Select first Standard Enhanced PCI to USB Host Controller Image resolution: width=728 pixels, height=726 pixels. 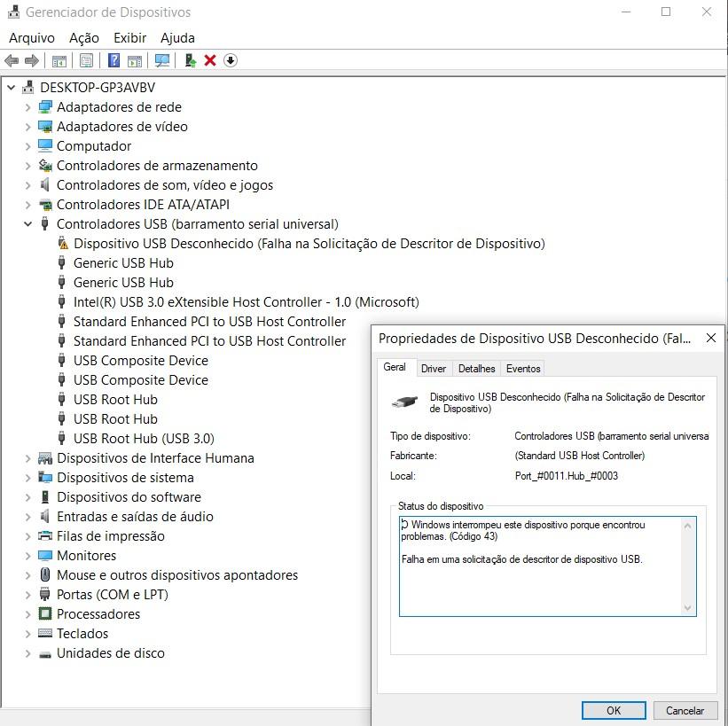(x=209, y=322)
